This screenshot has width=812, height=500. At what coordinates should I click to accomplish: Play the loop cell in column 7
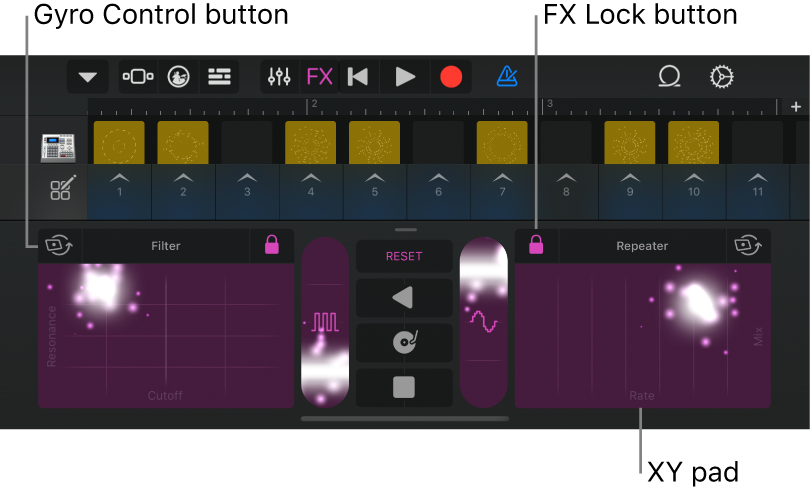(x=502, y=143)
